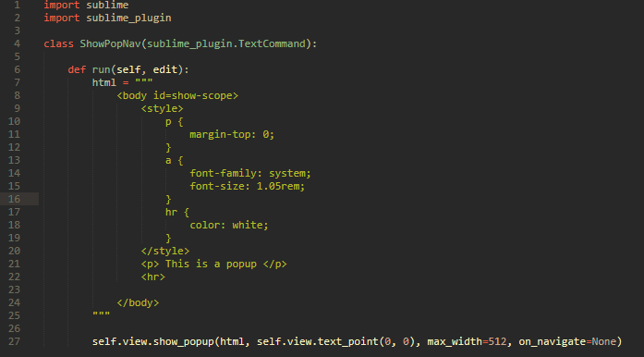This screenshot has width=644, height=357.
Task: Click the 'run' function name
Action: [x=102, y=69]
